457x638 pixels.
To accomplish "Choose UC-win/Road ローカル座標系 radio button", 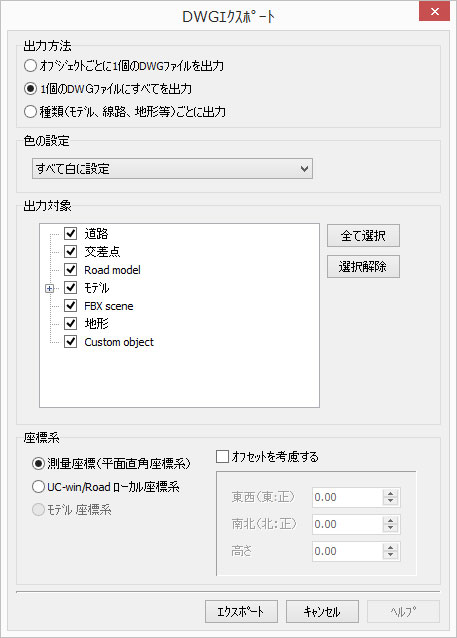I will point(38,487).
